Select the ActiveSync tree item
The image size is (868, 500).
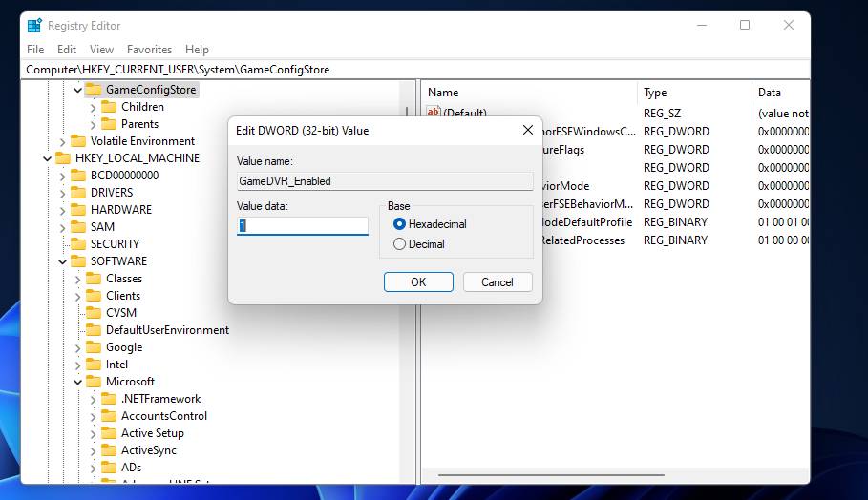tap(149, 449)
